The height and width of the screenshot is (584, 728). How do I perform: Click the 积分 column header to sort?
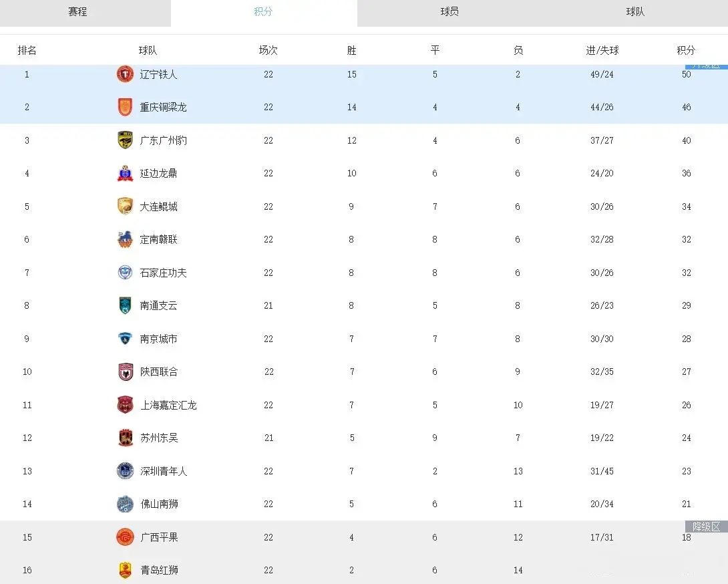[x=686, y=49]
